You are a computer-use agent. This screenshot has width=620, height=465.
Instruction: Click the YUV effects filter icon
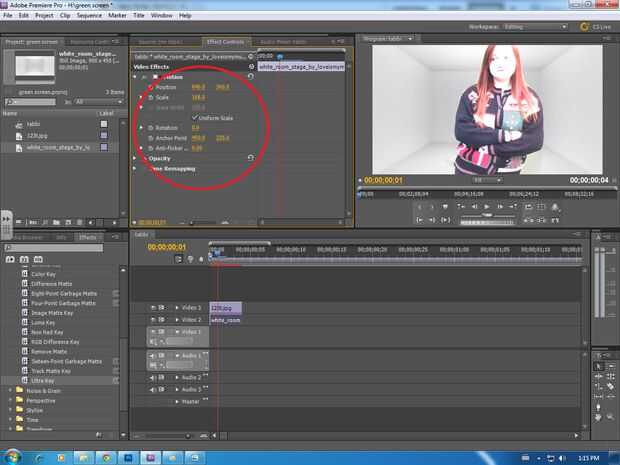click(x=38, y=259)
